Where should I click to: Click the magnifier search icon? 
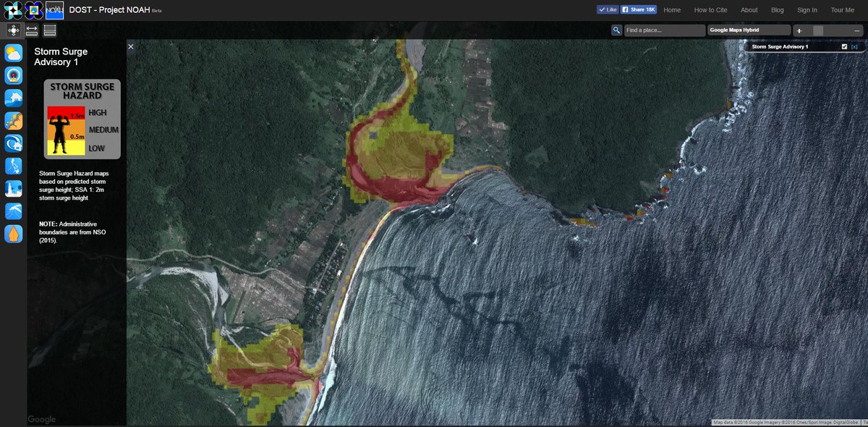(616, 30)
